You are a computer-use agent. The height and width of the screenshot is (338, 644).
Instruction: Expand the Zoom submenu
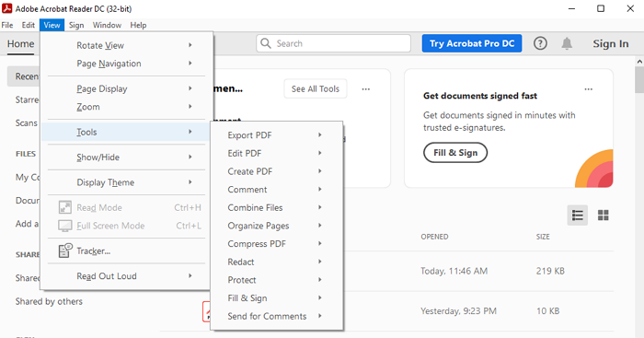point(127,107)
